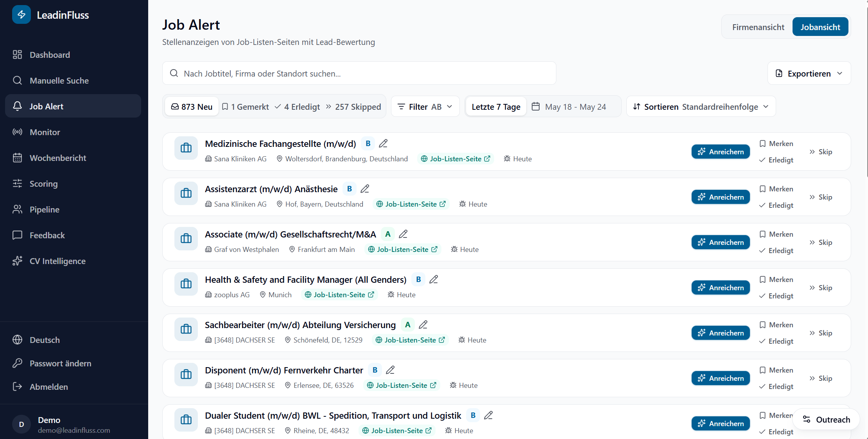The image size is (868, 439).
Task: Focus the job title search field
Action: coord(359,73)
